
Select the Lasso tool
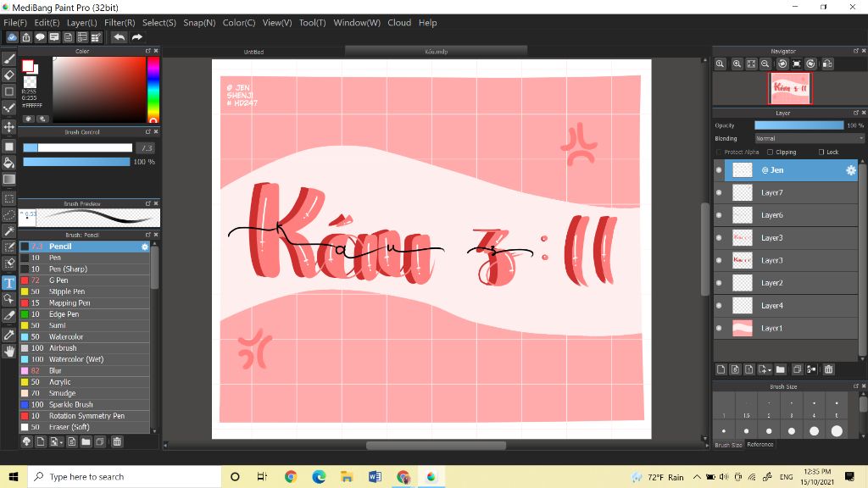[x=8, y=214]
